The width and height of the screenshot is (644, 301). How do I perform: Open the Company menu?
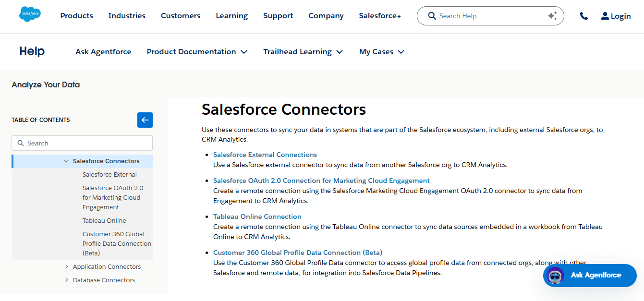326,16
